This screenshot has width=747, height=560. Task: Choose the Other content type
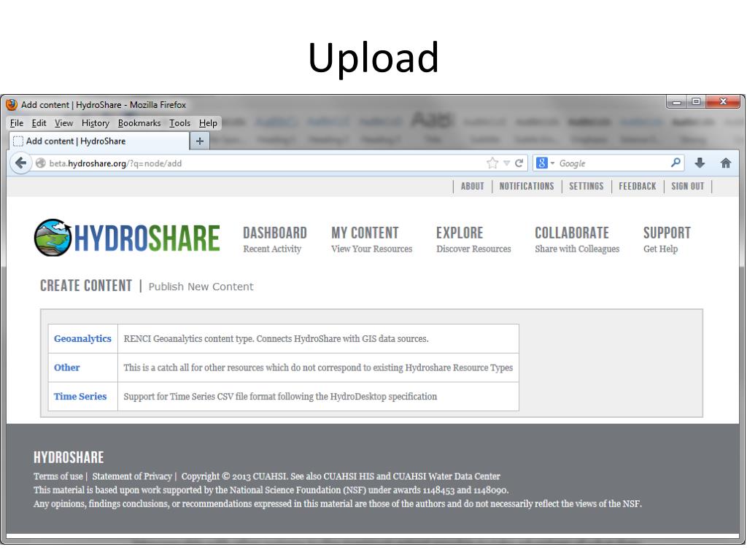coord(66,367)
